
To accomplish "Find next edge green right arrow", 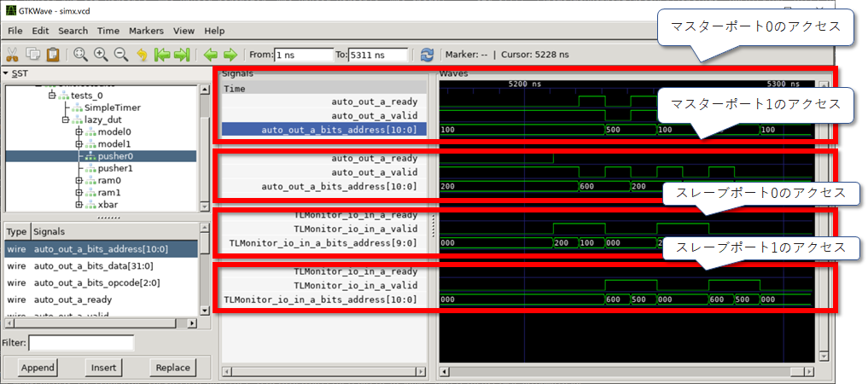I will [230, 55].
